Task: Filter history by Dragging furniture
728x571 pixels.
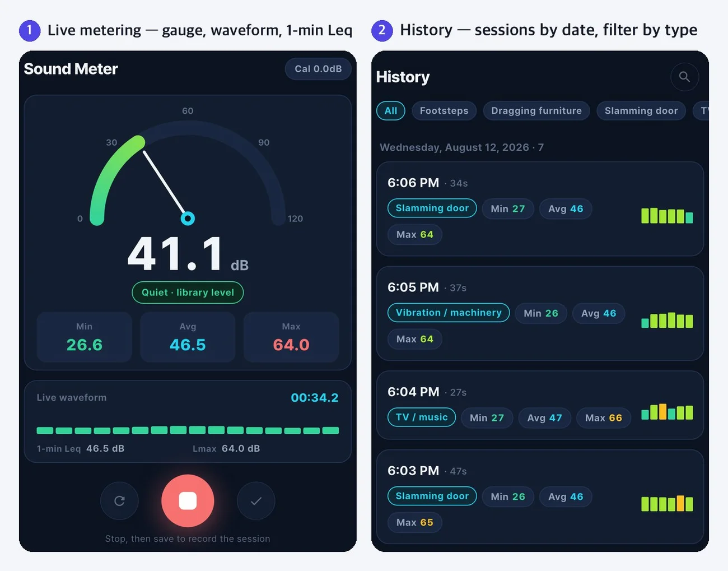Action: click(536, 110)
